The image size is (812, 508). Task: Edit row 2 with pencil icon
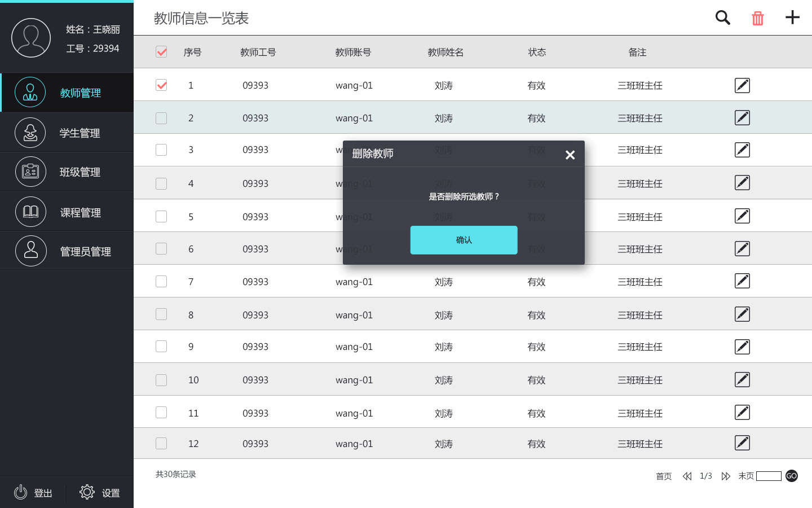742,117
